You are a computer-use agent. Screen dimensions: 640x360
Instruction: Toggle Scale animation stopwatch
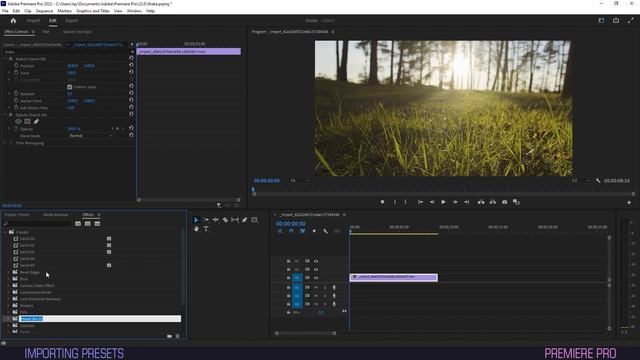click(x=16, y=73)
